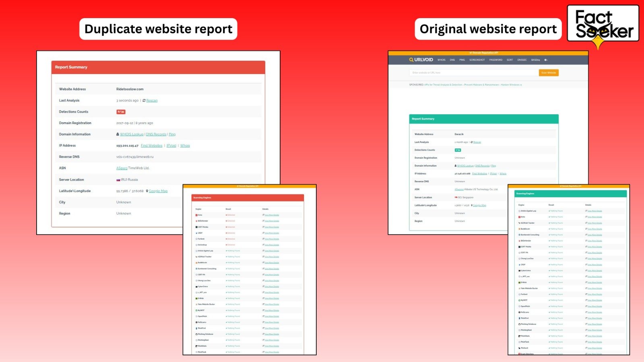Click the map pin icon in duplicate report

(x=147, y=191)
